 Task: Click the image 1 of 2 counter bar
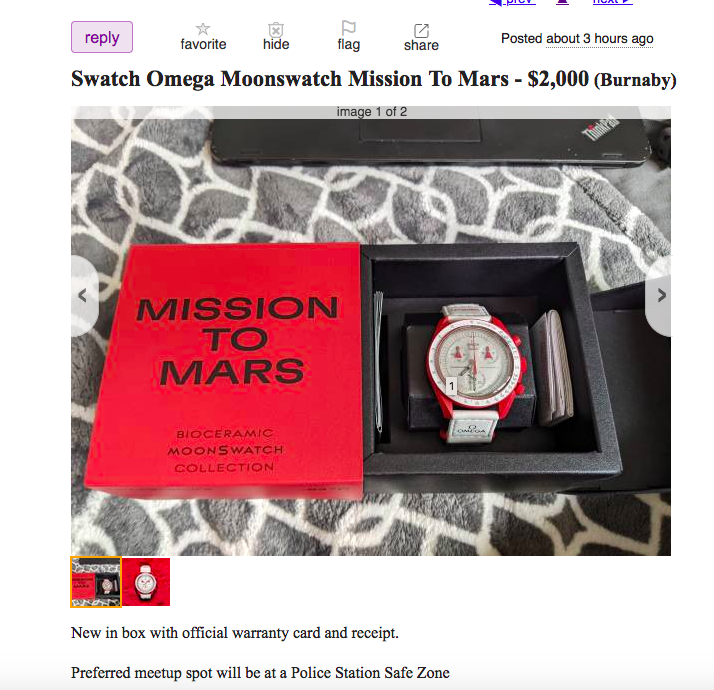point(371,112)
